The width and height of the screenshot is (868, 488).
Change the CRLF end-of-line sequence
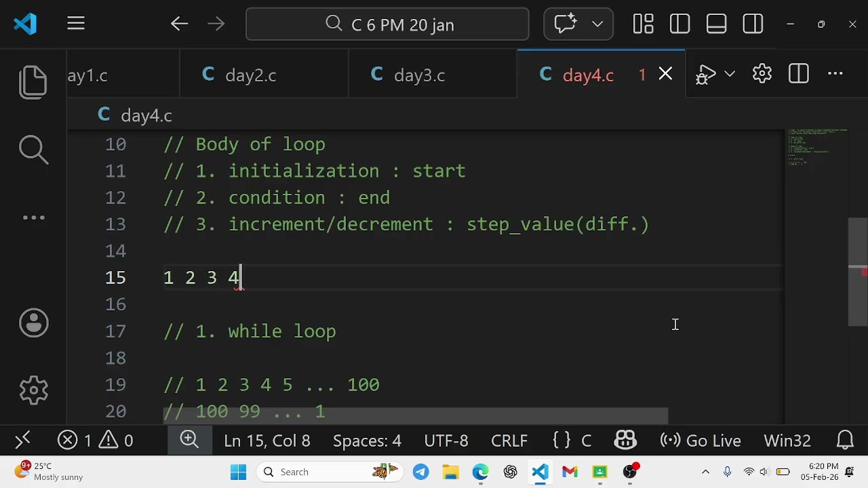[509, 441]
